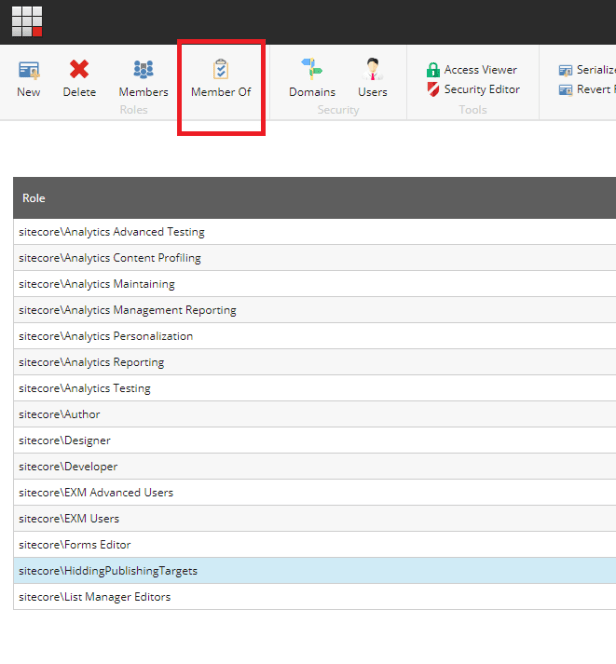The width and height of the screenshot is (616, 664).
Task: Sort by the Role column header
Action: coord(34,199)
